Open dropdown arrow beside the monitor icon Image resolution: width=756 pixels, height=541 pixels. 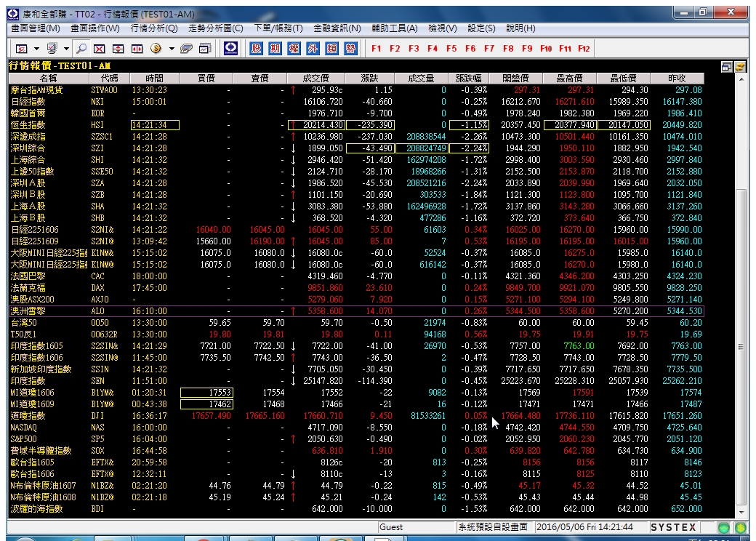pyautogui.click(x=66, y=49)
